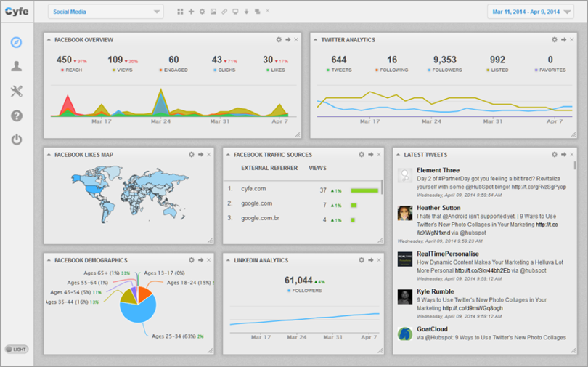Select the cyfe.com referrer row
Image resolution: width=588 pixels, height=367 pixels.
click(303, 189)
